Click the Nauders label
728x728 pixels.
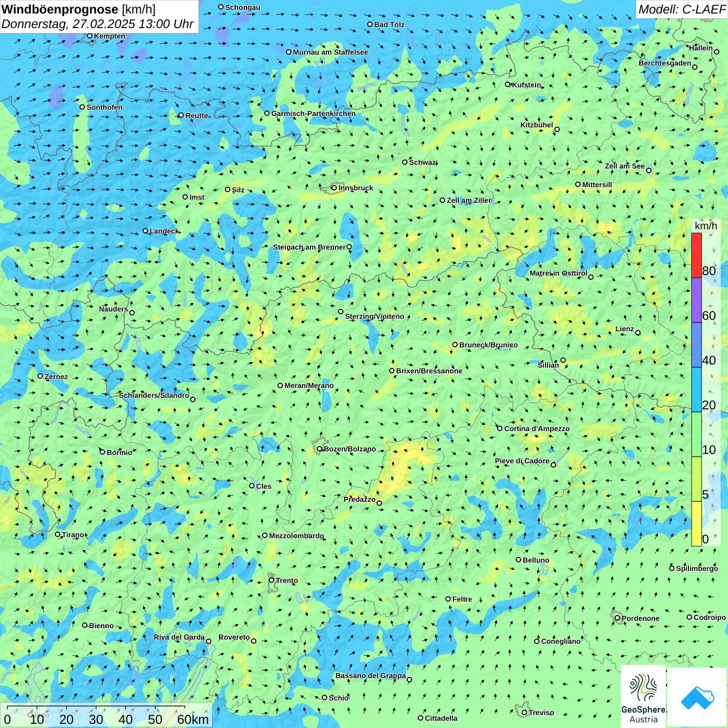click(x=113, y=309)
